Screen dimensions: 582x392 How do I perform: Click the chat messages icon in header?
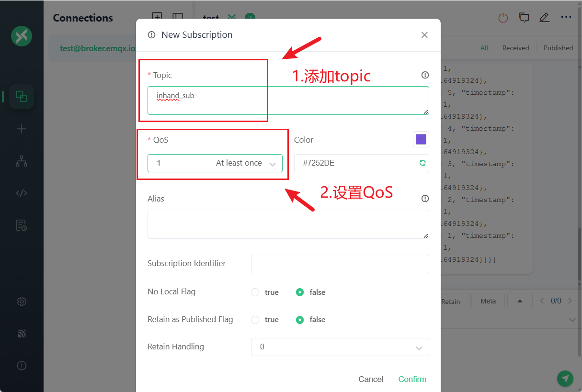[524, 18]
